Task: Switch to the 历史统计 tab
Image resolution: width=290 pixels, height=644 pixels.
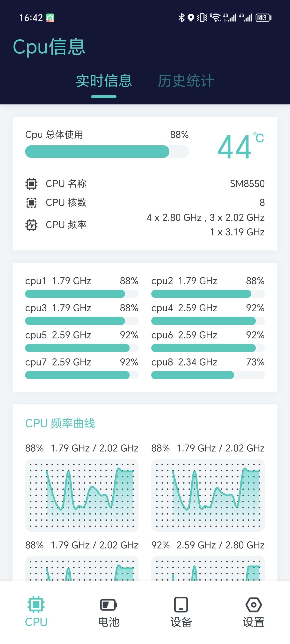Action: tap(186, 81)
